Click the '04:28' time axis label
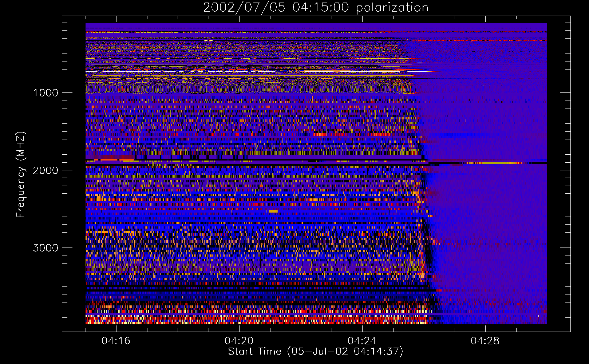Screen dimensions: 589x364 pos(485,341)
